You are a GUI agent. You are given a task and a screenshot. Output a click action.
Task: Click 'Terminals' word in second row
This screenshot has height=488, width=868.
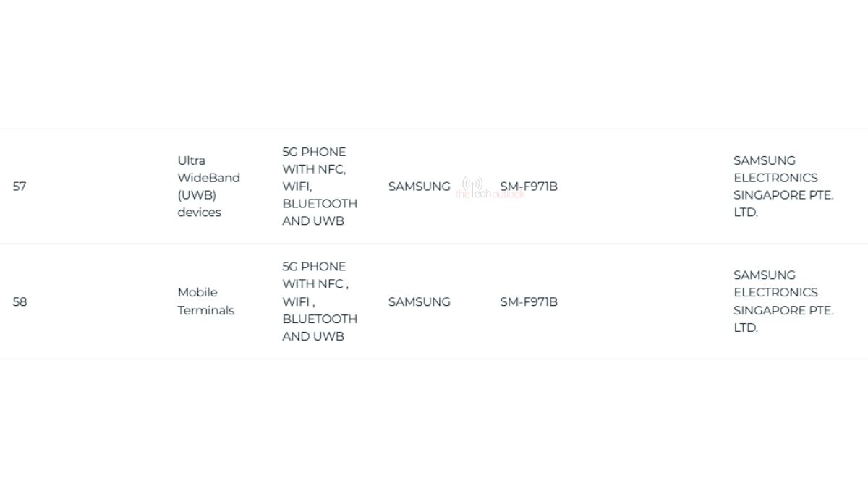[206, 310]
